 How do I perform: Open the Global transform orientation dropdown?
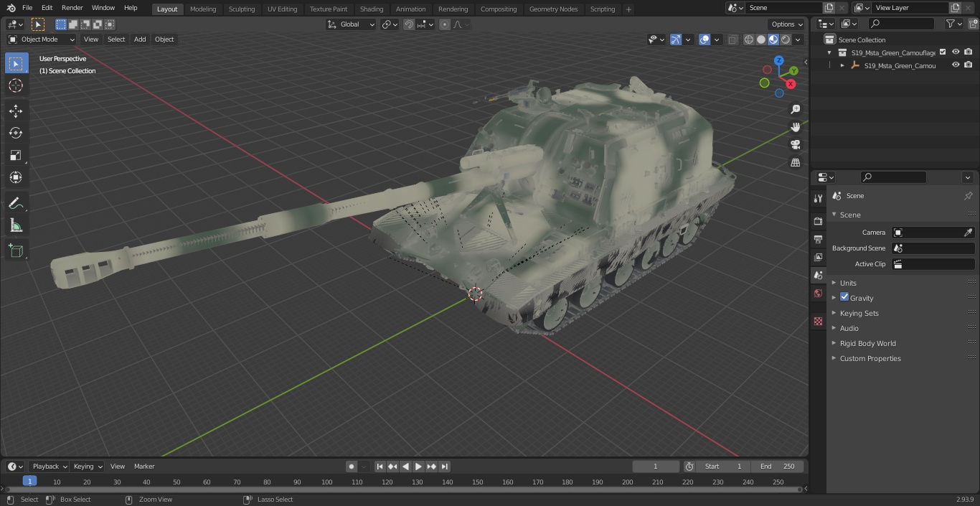pyautogui.click(x=351, y=24)
